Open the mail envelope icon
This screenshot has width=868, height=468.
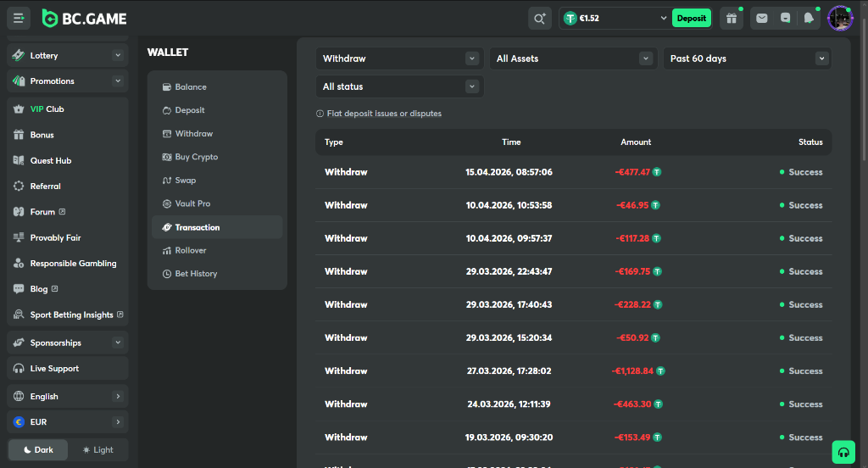(762, 19)
